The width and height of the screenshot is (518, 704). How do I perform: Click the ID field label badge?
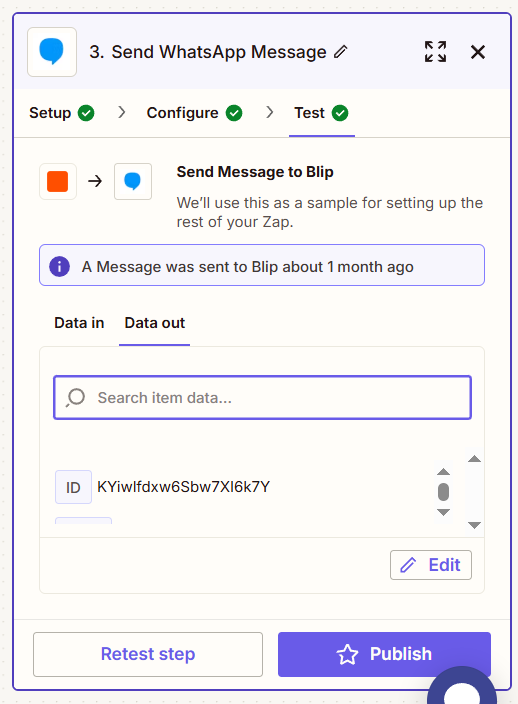tap(73, 487)
